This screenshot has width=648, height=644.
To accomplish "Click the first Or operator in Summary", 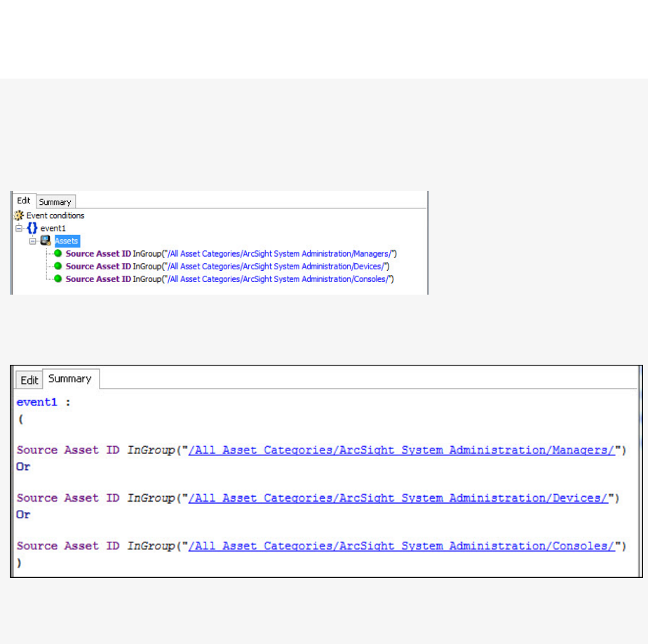I will pos(23,467).
